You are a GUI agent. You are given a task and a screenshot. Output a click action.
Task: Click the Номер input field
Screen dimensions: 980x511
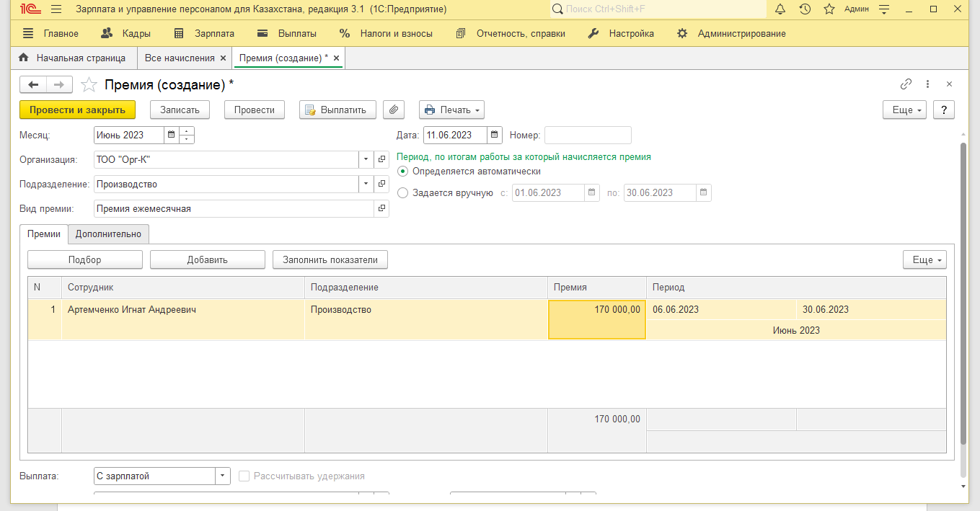(588, 135)
